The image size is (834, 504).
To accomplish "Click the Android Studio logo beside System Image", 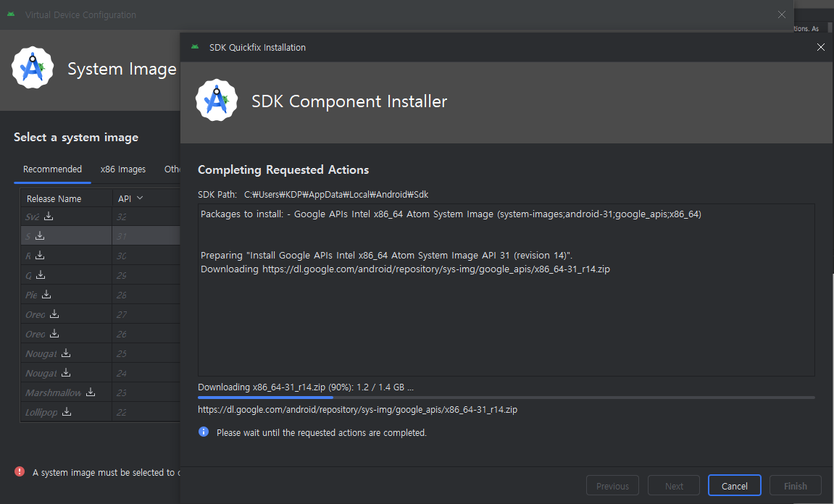I will (33, 67).
